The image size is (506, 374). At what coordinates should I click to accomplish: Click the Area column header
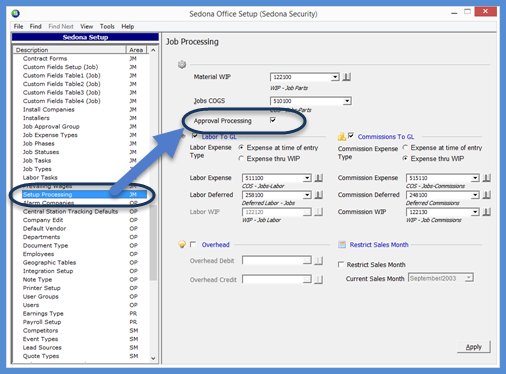(136, 50)
